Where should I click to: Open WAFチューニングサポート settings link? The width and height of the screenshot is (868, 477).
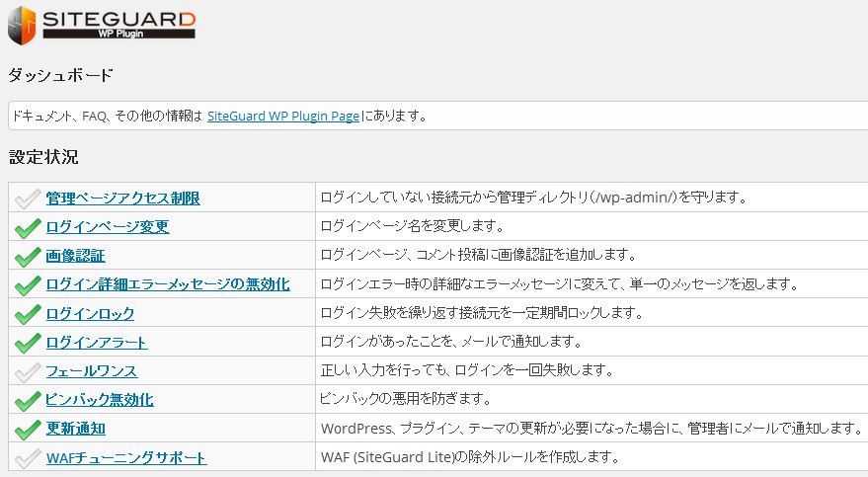(x=126, y=458)
